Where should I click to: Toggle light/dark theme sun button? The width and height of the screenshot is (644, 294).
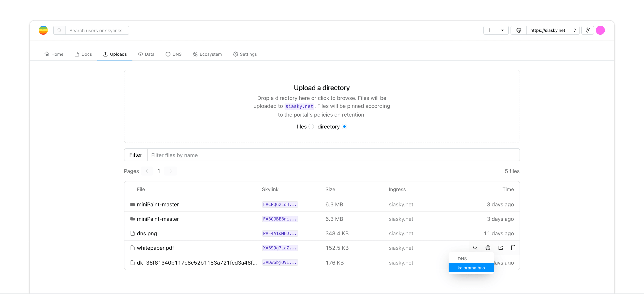point(588,30)
